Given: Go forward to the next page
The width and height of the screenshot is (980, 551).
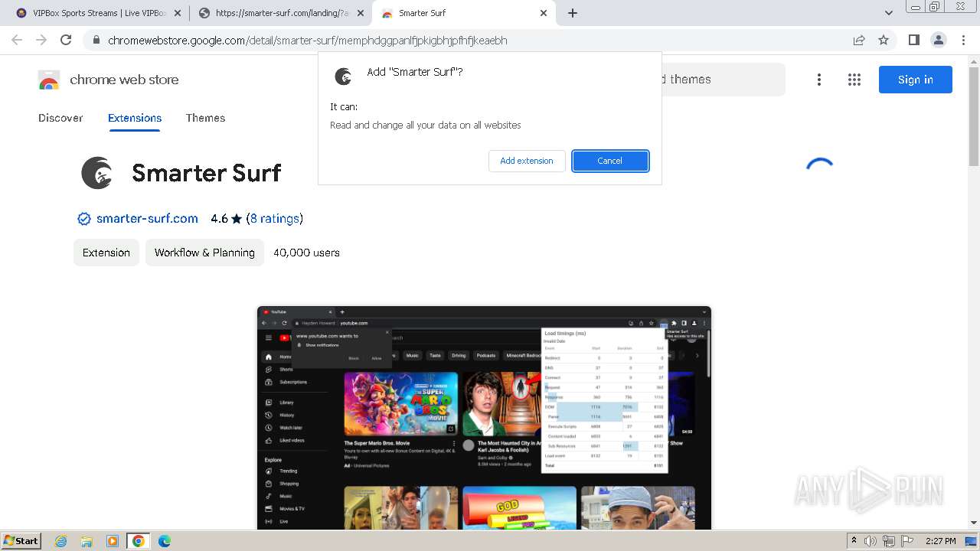Looking at the screenshot, I should click(41, 40).
